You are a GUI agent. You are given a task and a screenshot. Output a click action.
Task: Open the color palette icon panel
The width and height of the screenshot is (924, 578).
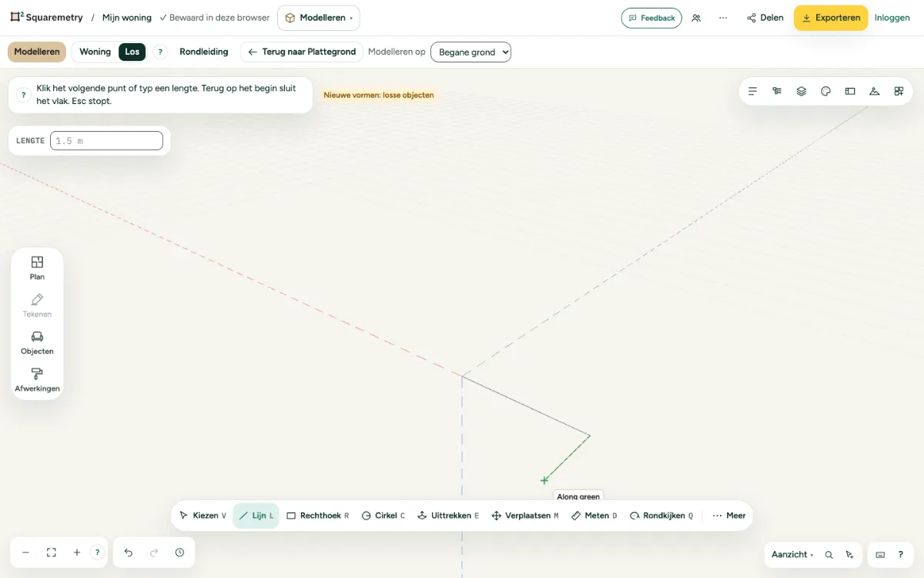825,91
